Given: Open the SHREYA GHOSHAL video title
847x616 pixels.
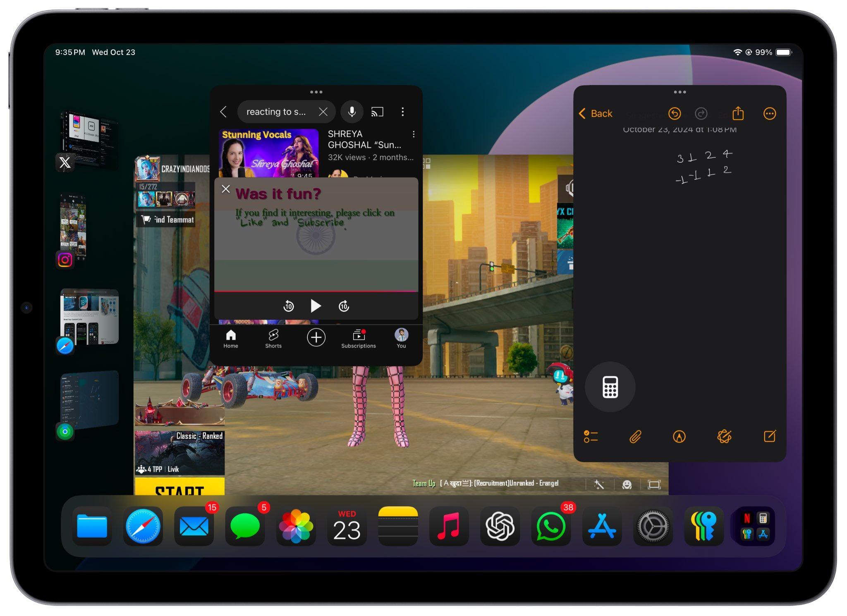Looking at the screenshot, I should pos(364,139).
